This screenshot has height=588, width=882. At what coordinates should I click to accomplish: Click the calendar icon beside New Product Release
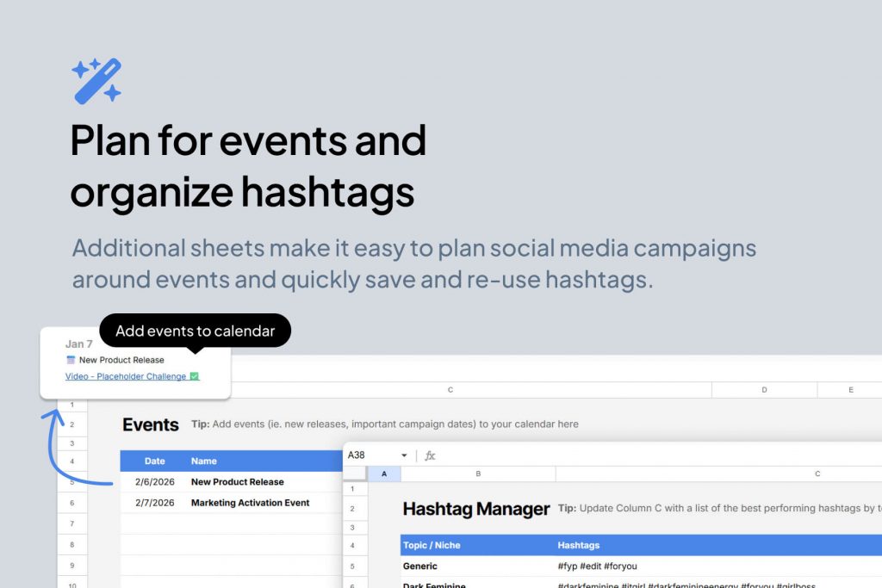[x=71, y=360]
